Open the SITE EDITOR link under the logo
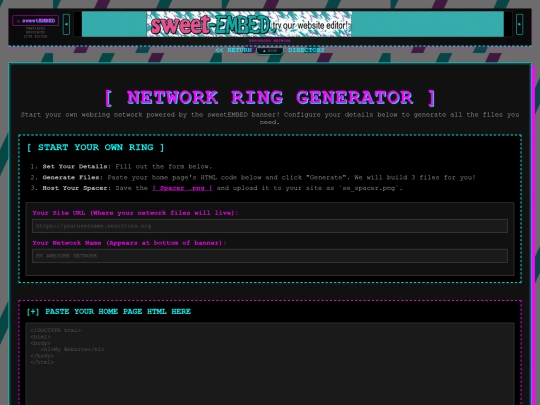This screenshot has height=405, width=540. pyautogui.click(x=35, y=36)
